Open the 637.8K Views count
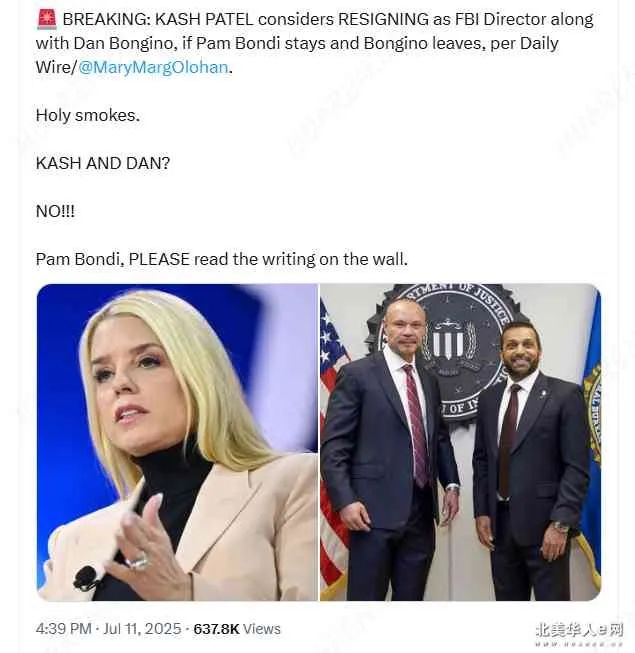635x653 pixels. (x=237, y=628)
